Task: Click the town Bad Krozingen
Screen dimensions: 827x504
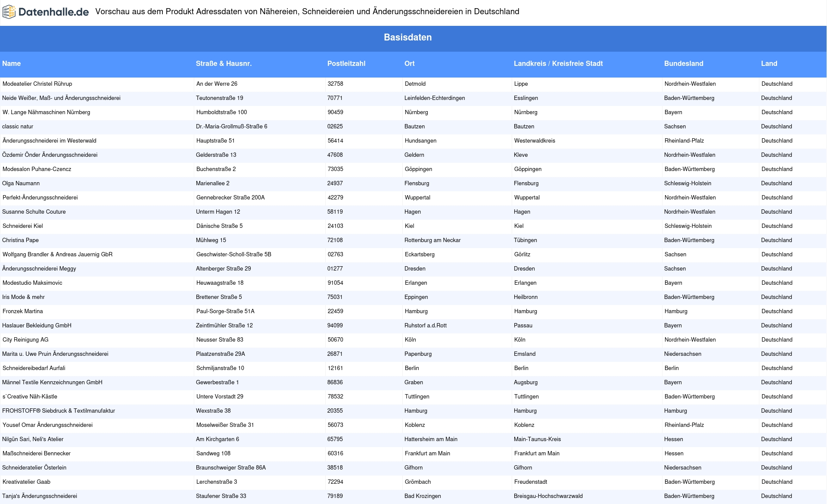Action: tap(423, 496)
